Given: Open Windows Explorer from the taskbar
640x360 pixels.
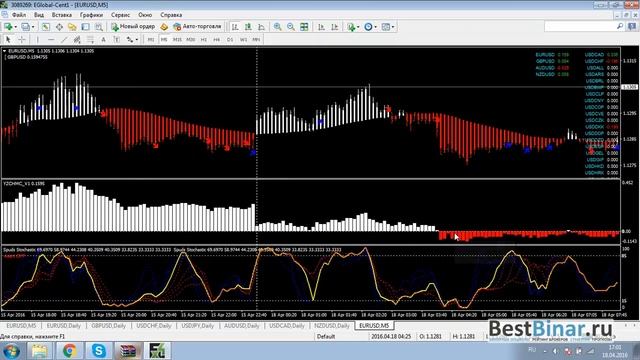Looking at the screenshot, I should (x=40, y=351).
